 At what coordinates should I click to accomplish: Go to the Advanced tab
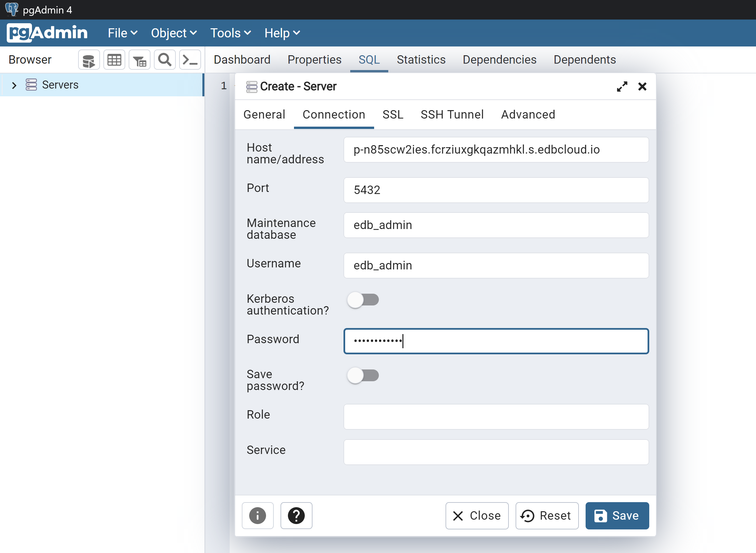(528, 115)
